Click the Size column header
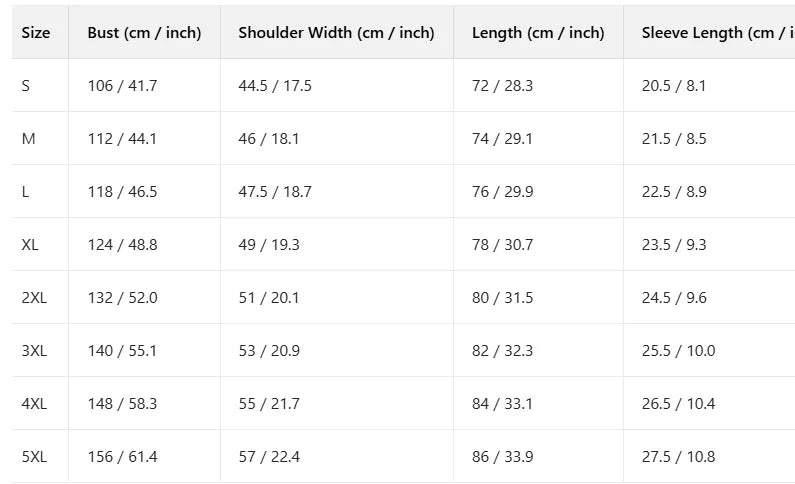The image size is (795, 484). pyautogui.click(x=36, y=33)
